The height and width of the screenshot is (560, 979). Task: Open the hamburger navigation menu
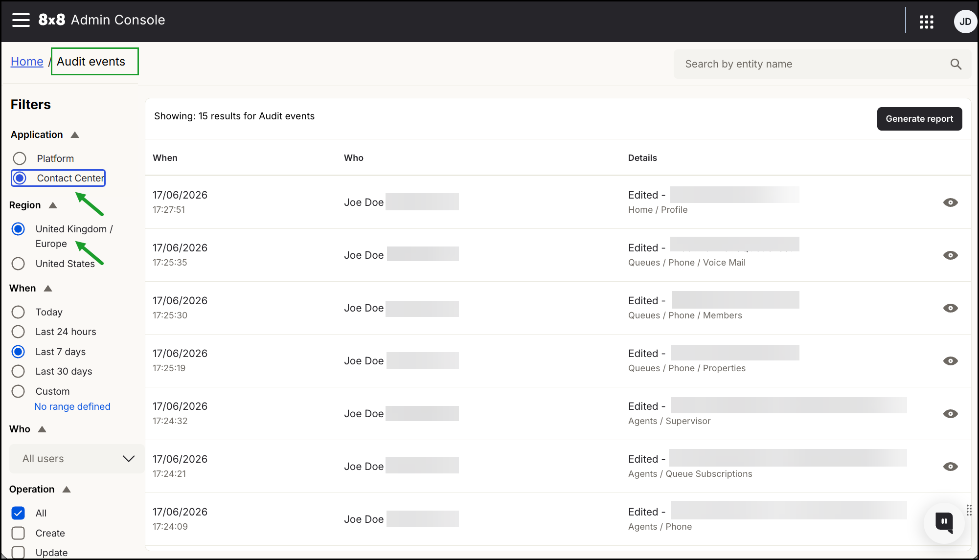tap(21, 20)
